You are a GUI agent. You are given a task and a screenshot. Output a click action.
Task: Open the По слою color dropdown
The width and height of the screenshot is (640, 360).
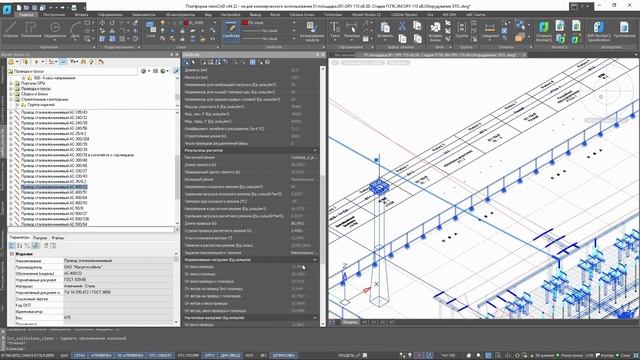click(x=293, y=23)
